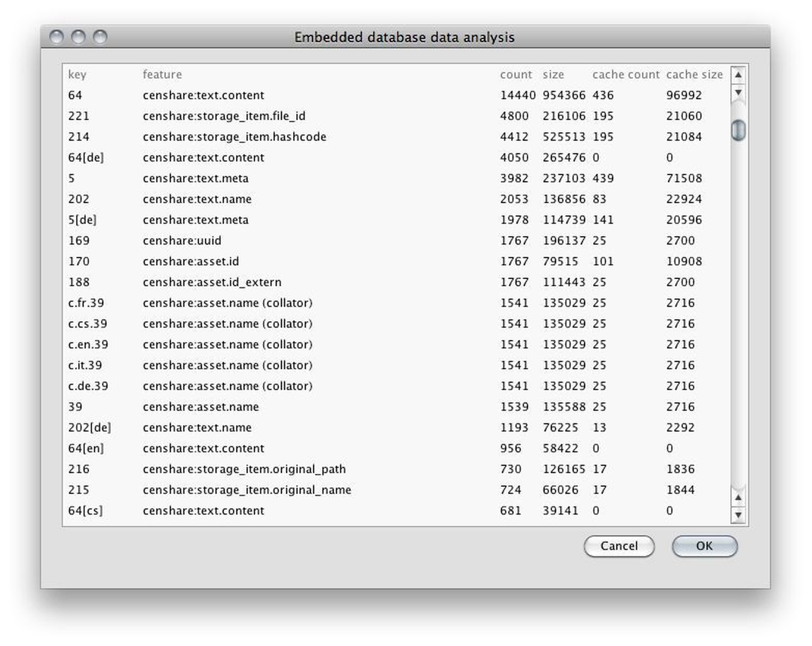Select the censhare:storage_item.original_path row
The image size is (812, 646).
coord(278,469)
